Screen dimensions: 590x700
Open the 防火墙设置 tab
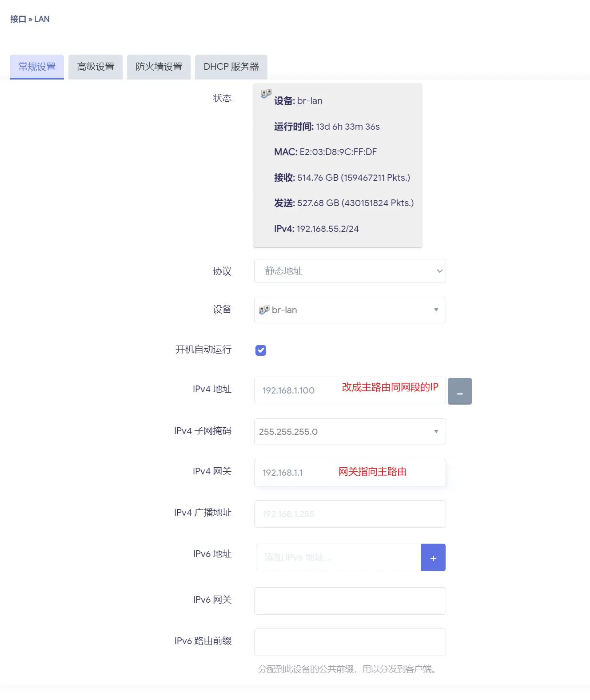tap(159, 67)
